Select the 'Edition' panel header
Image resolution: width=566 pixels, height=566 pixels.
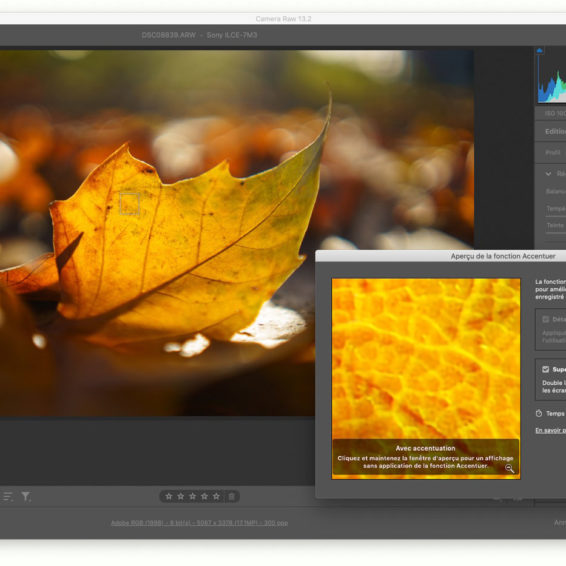pos(555,132)
